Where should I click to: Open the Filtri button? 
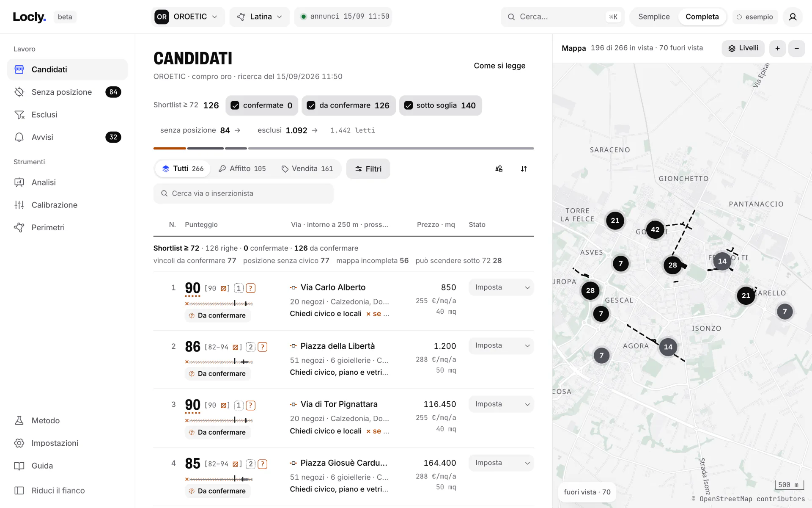[368, 169]
